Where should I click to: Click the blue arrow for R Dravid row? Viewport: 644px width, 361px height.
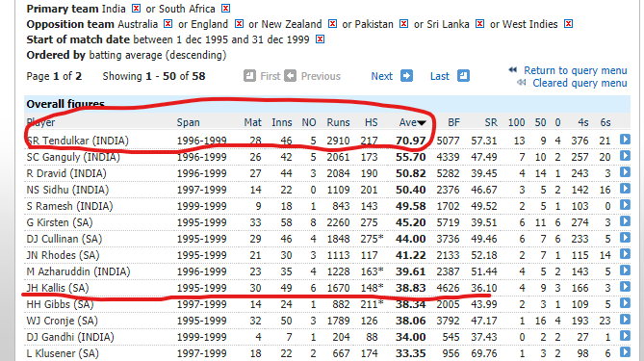pyautogui.click(x=625, y=172)
